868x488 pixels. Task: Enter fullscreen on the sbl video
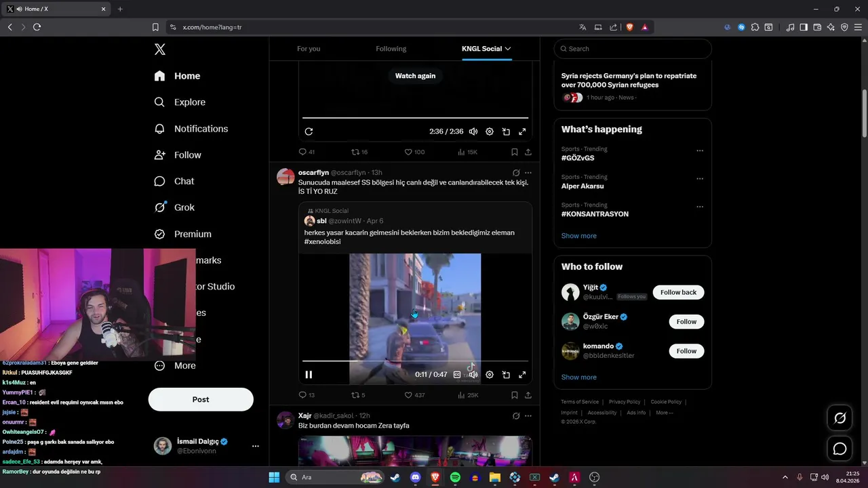coord(522,374)
